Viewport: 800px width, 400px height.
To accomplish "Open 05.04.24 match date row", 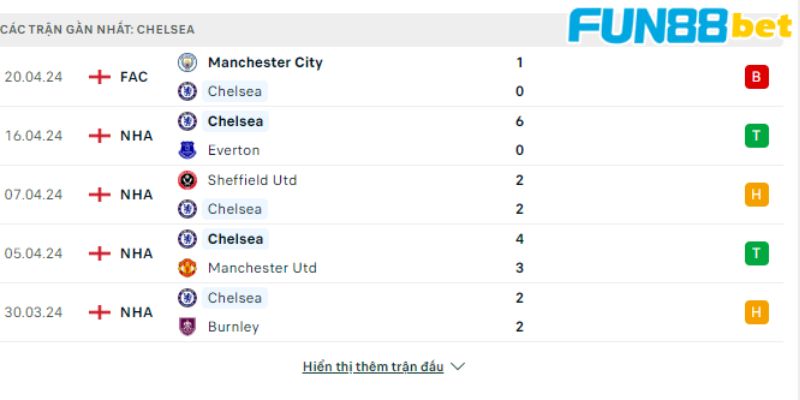I will 391,254.
